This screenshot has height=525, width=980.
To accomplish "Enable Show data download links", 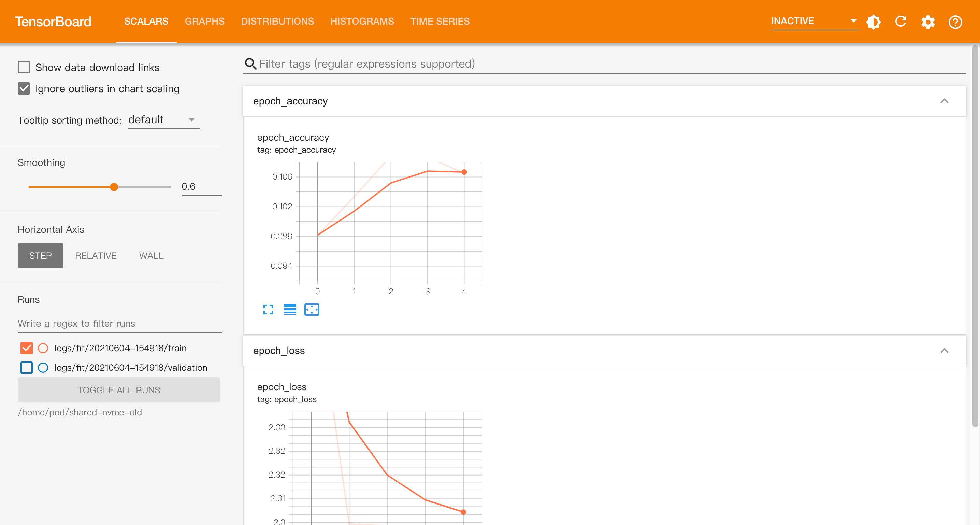I will [24, 67].
